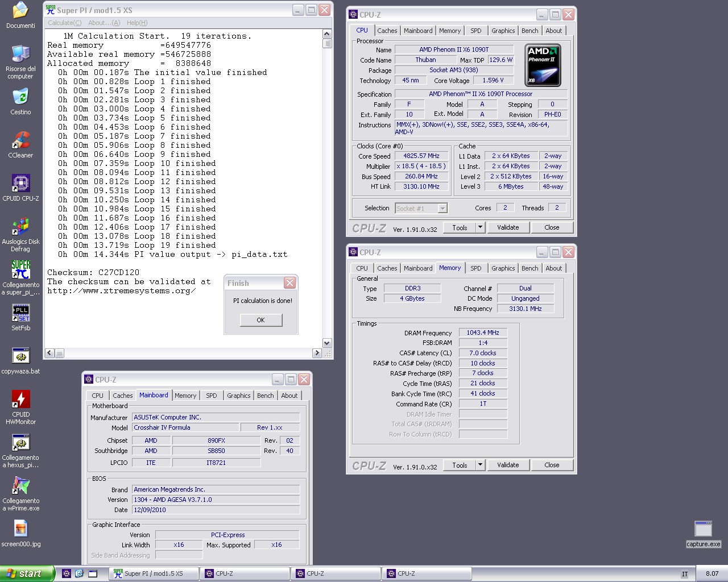Expand Tools dropdown arrow in Memory window
Screen dimensions: 728x582
coord(480,465)
